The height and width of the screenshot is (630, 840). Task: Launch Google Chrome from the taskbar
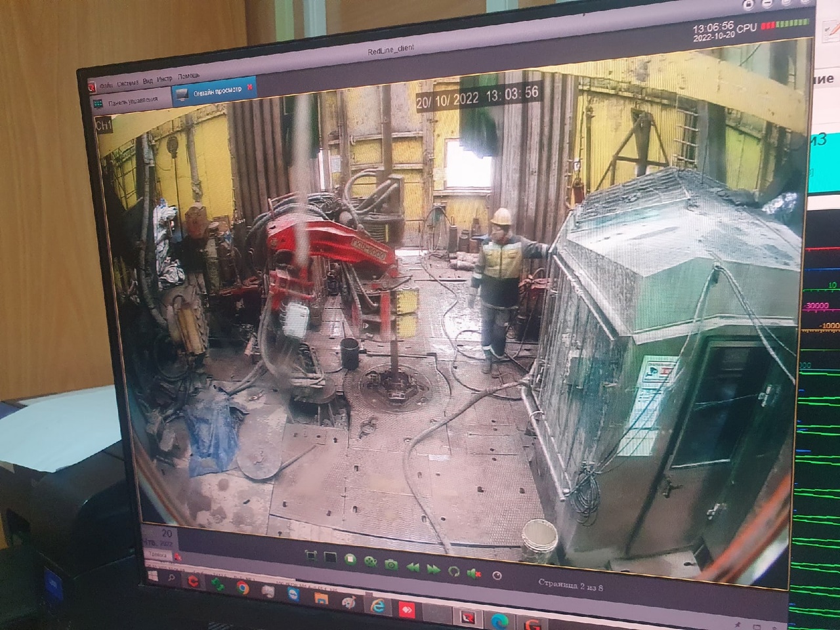point(242,587)
